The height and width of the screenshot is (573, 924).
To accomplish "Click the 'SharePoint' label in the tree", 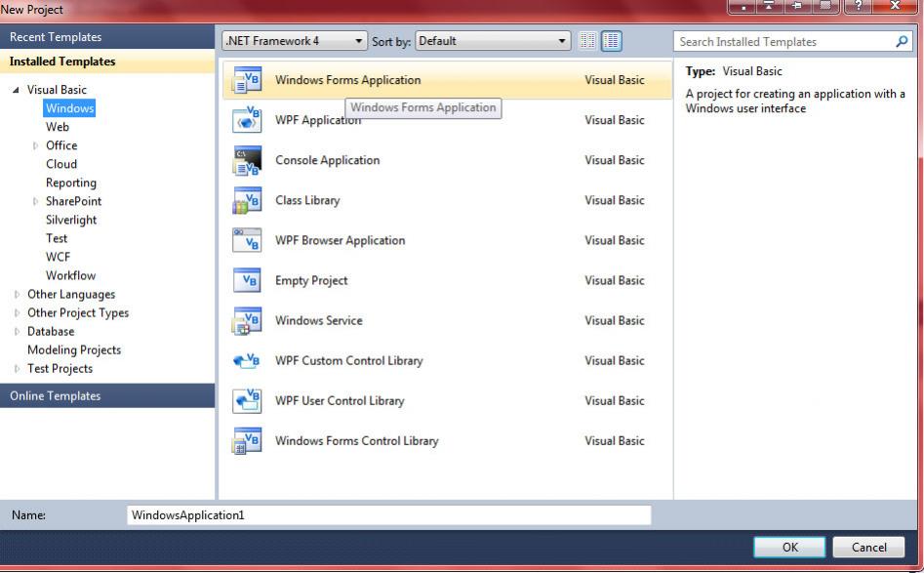I will (x=73, y=202).
